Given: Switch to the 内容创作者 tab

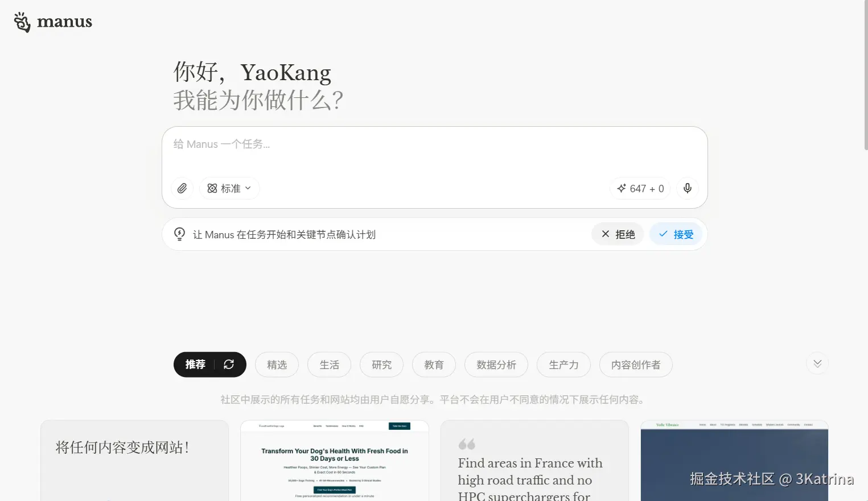Looking at the screenshot, I should click(636, 365).
